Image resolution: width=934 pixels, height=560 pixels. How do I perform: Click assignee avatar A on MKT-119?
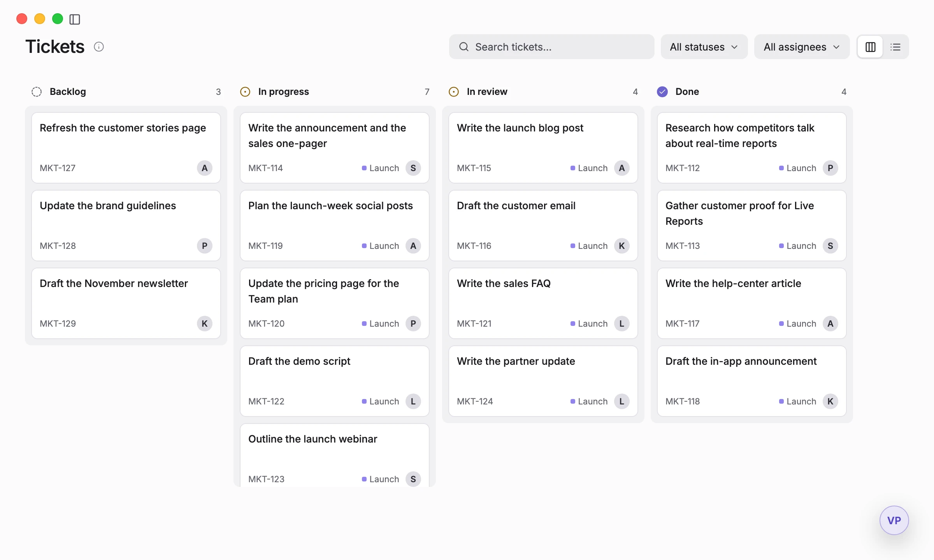(x=413, y=246)
